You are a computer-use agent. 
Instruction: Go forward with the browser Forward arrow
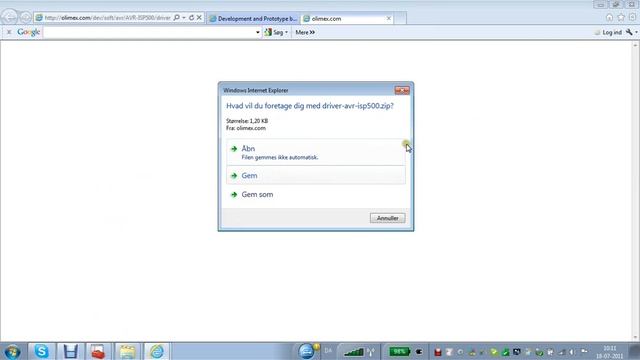tap(26, 18)
